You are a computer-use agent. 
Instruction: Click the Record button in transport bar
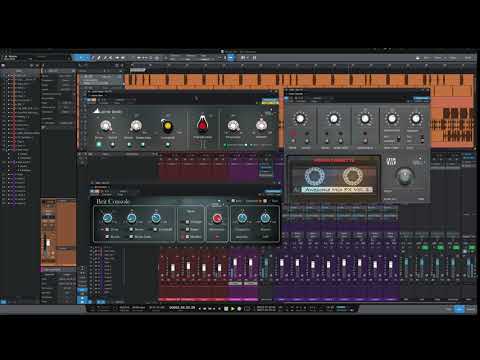click(239, 309)
